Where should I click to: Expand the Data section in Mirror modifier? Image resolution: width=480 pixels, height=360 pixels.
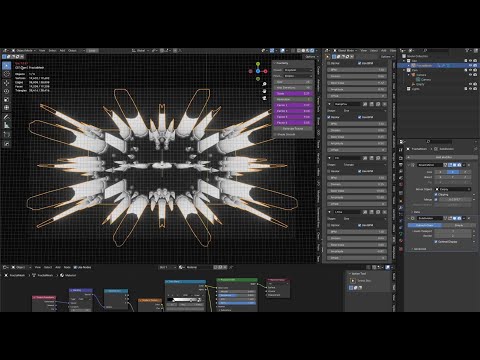pyautogui.click(x=416, y=212)
